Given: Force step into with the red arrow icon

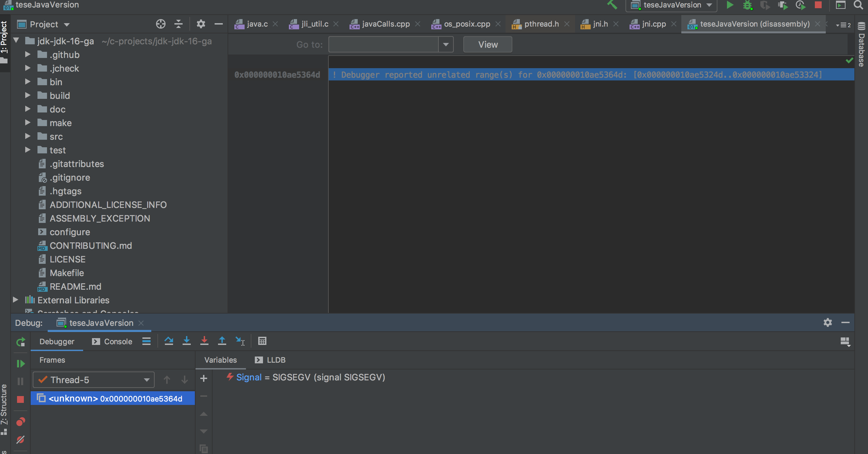Looking at the screenshot, I should point(204,341).
